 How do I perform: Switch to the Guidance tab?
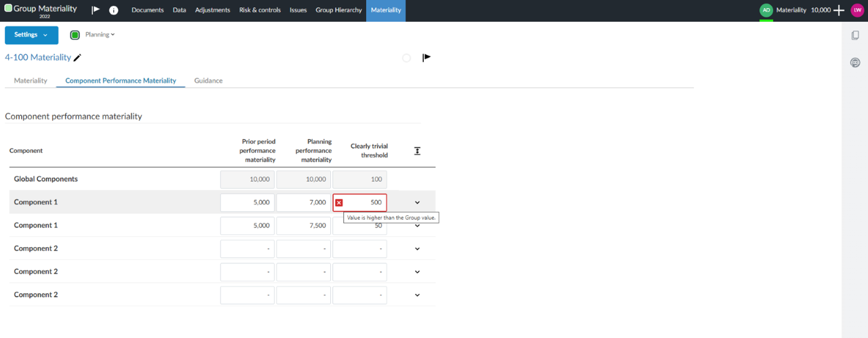pyautogui.click(x=208, y=80)
